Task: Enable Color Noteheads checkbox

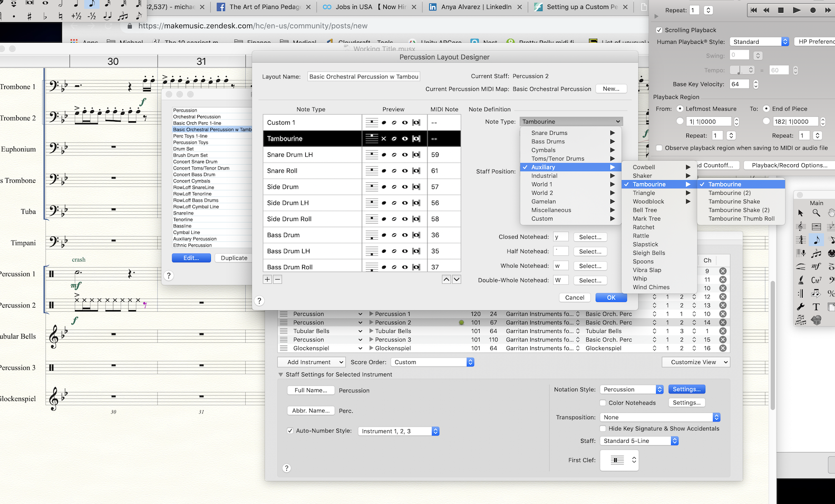Action: click(x=603, y=403)
